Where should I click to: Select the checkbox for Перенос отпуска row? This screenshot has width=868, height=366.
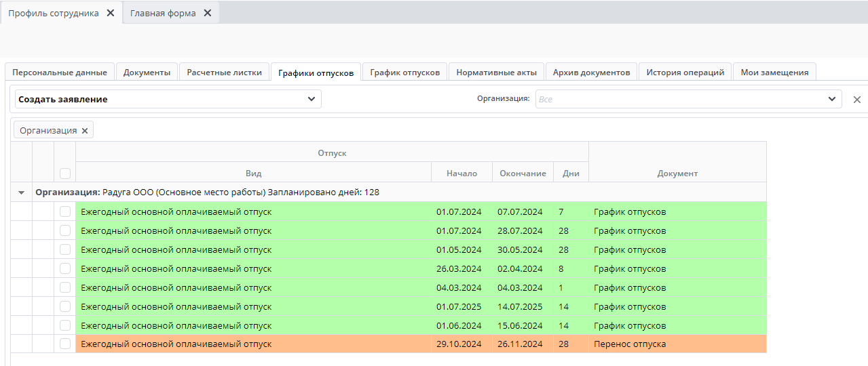(x=65, y=344)
